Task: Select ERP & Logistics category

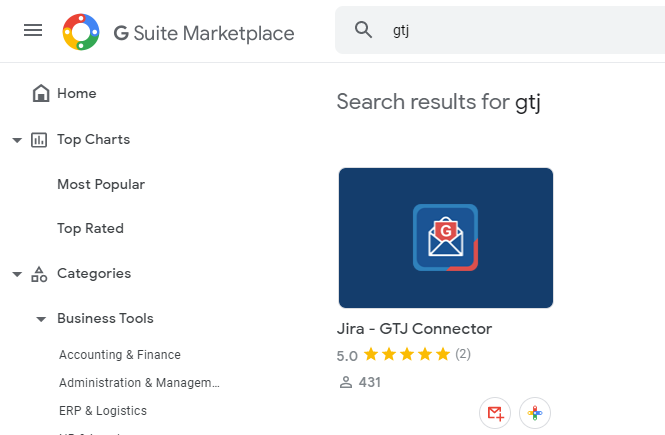Action: [x=103, y=410]
